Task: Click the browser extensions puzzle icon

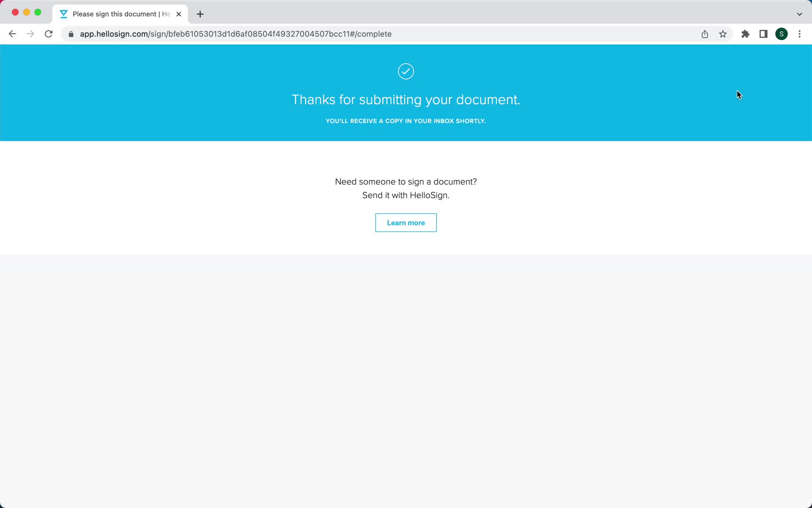Action: (745, 34)
